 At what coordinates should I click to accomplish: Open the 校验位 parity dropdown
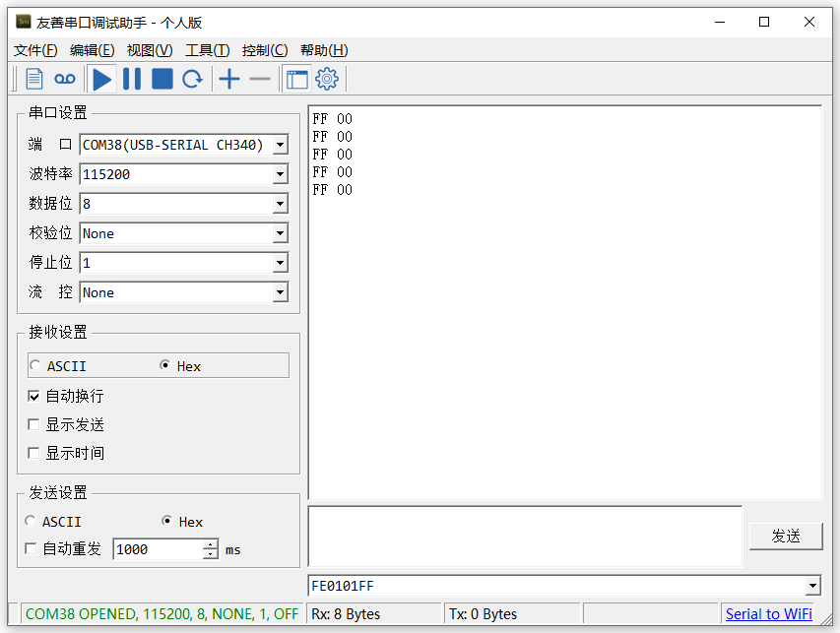tap(281, 233)
